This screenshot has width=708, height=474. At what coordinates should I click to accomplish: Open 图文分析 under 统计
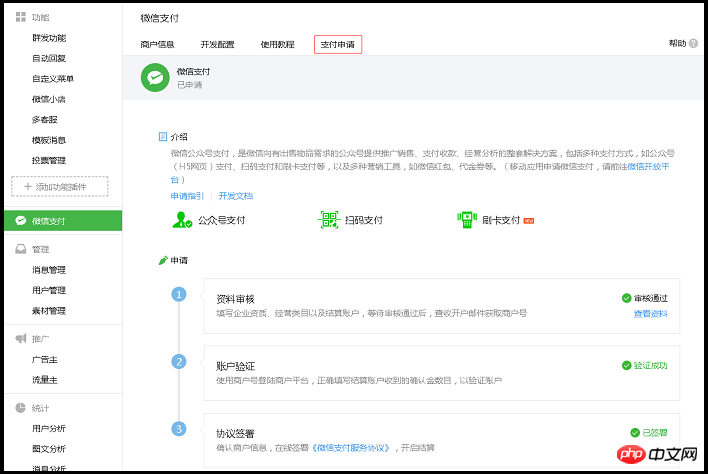(49, 449)
